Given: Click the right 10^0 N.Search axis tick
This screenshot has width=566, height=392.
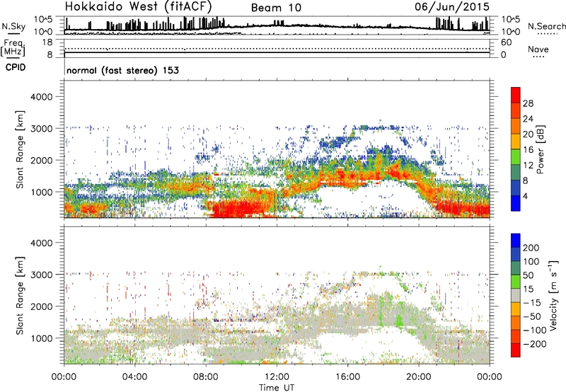Looking at the screenshot, I should [x=511, y=32].
